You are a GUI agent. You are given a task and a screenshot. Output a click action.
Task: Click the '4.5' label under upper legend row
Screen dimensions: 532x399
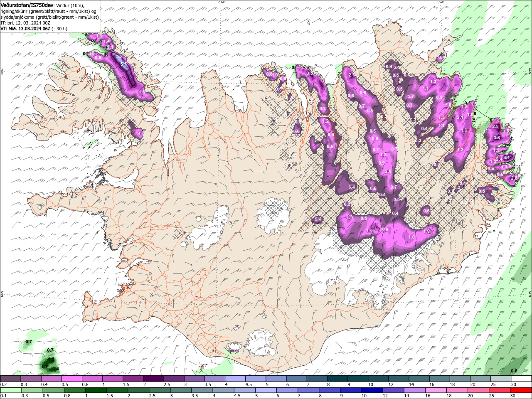(249, 384)
